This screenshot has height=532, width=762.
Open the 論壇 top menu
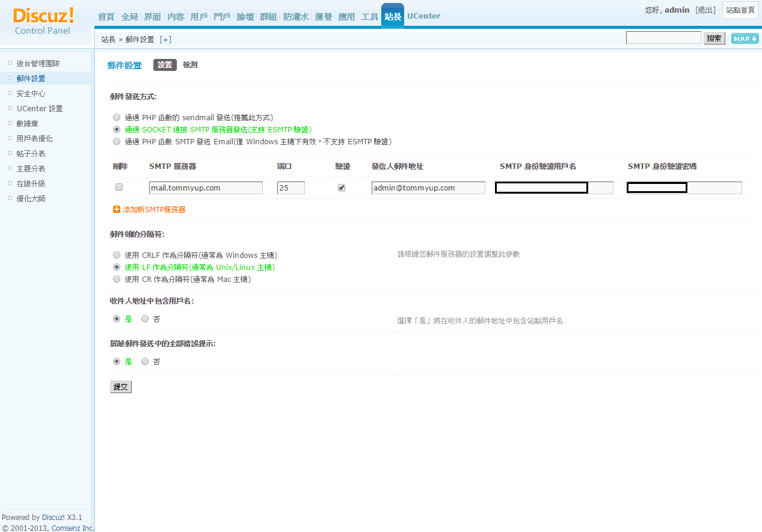[x=245, y=17]
